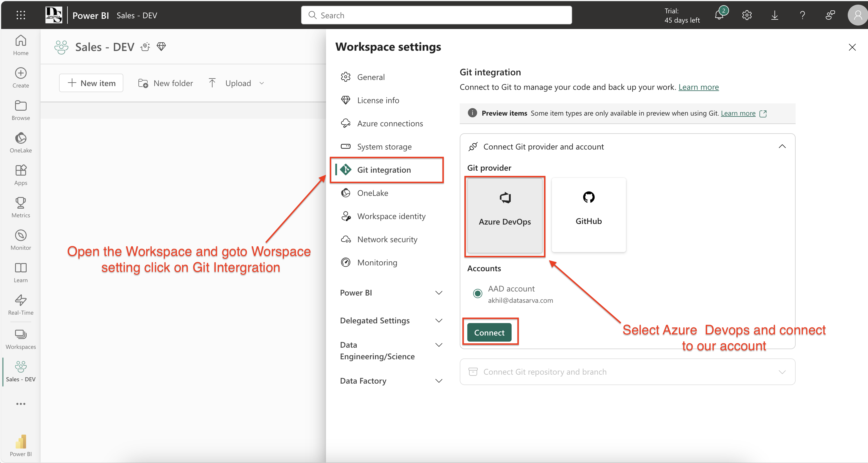Image resolution: width=868 pixels, height=463 pixels.
Task: Open the Upload dropdown
Action: 237,83
